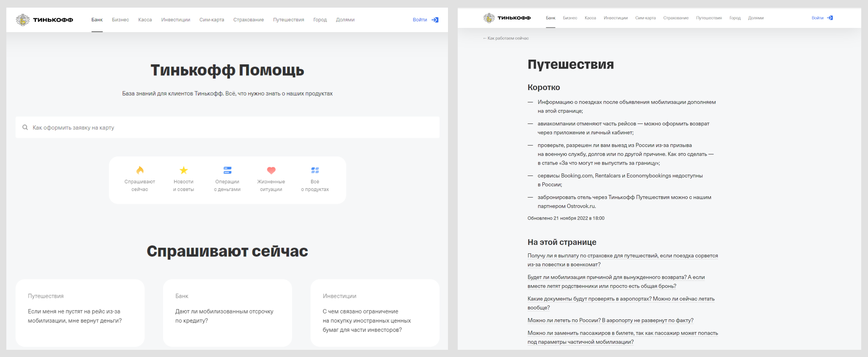The width and height of the screenshot is (868, 357).
Task: Open 'Город' in left page header
Action: [320, 20]
